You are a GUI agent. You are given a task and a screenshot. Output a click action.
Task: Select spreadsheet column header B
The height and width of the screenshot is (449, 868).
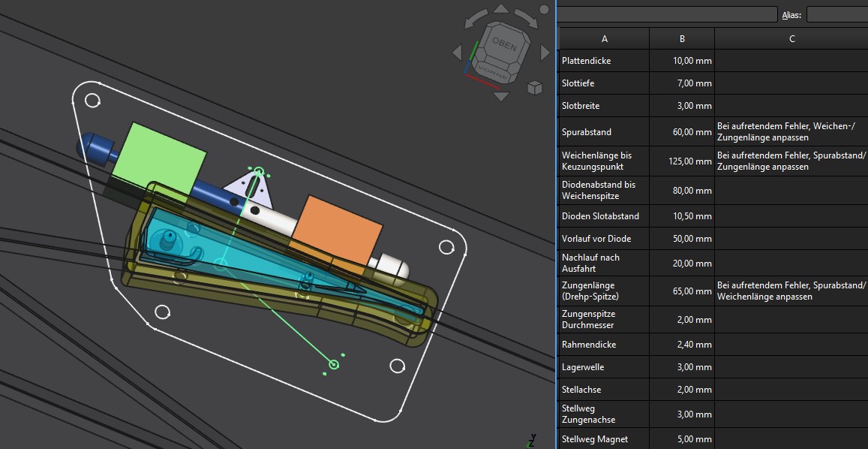[682, 39]
